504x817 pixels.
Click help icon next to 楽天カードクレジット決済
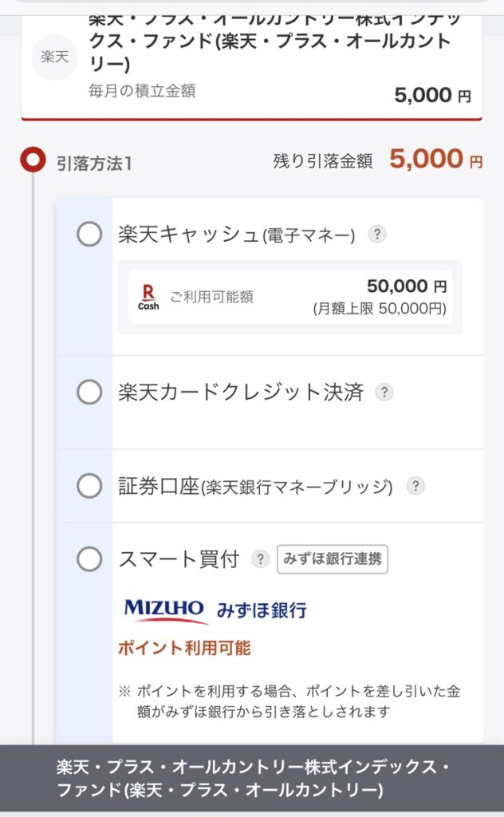(384, 393)
